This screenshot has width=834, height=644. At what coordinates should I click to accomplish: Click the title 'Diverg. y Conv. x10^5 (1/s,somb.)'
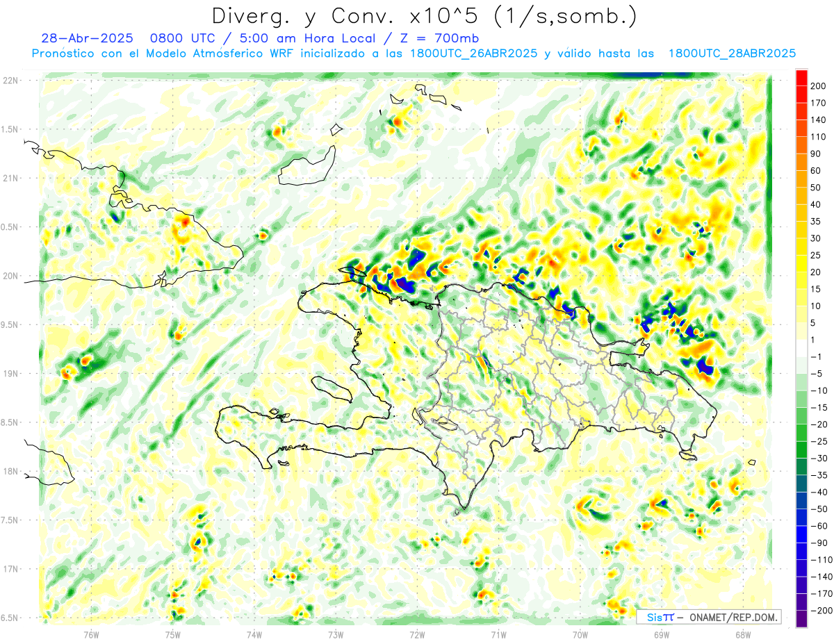pos(424,15)
